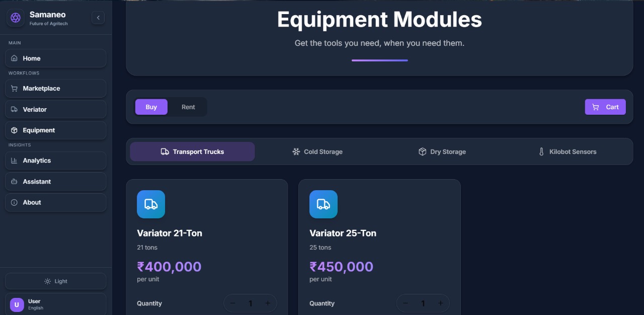Select the Transport Trucks tab
Viewport: 644px width, 315px height.
(x=192, y=151)
